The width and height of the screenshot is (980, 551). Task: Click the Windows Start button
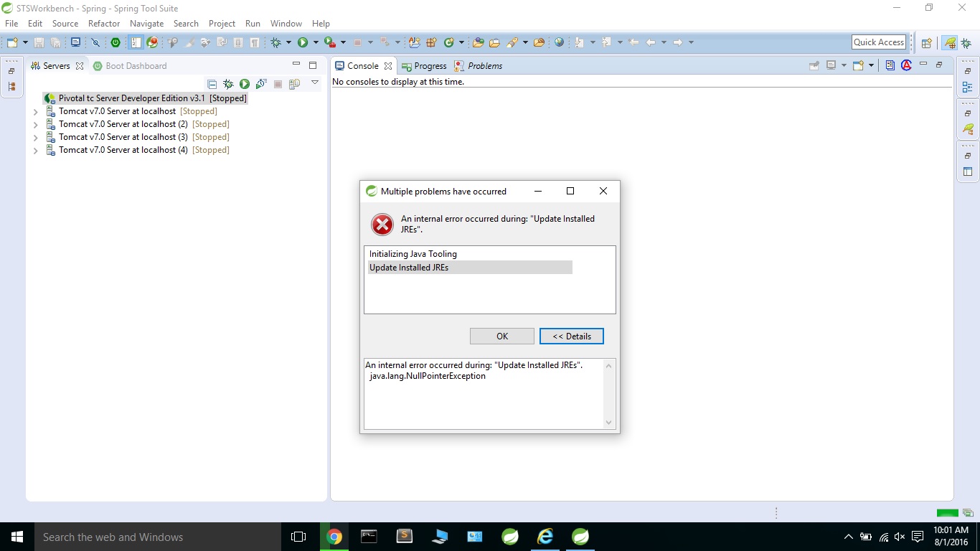17,537
